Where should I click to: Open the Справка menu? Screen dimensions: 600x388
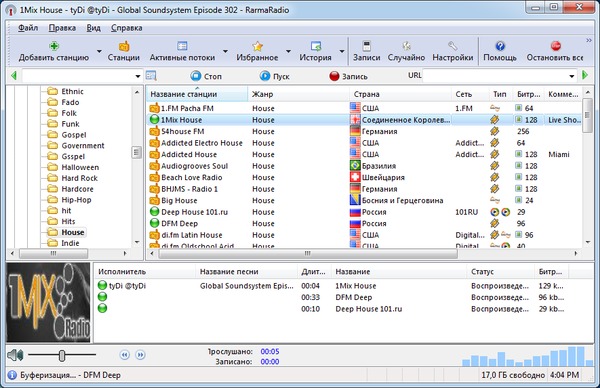[127, 28]
